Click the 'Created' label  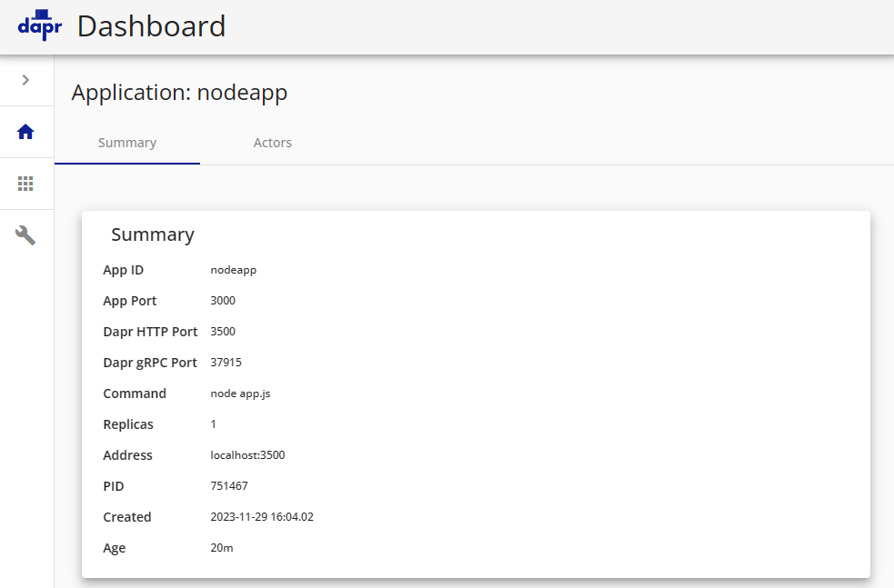click(127, 517)
